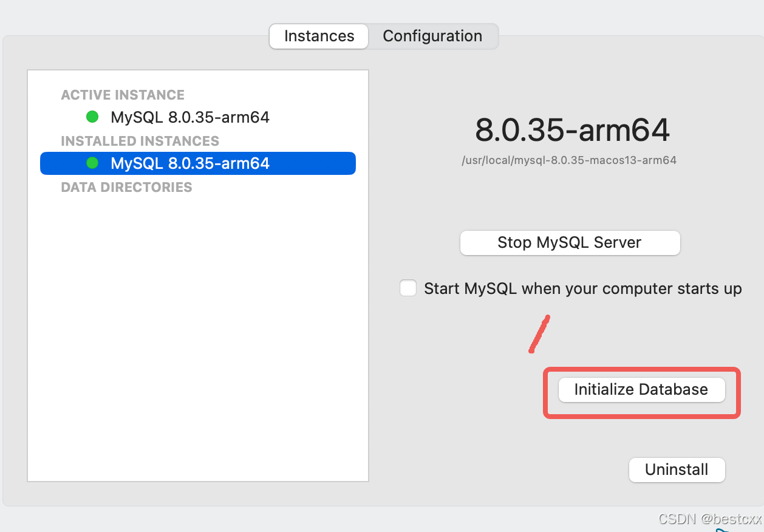This screenshot has width=764, height=532.
Task: Click the Uninstall button
Action: pos(677,469)
